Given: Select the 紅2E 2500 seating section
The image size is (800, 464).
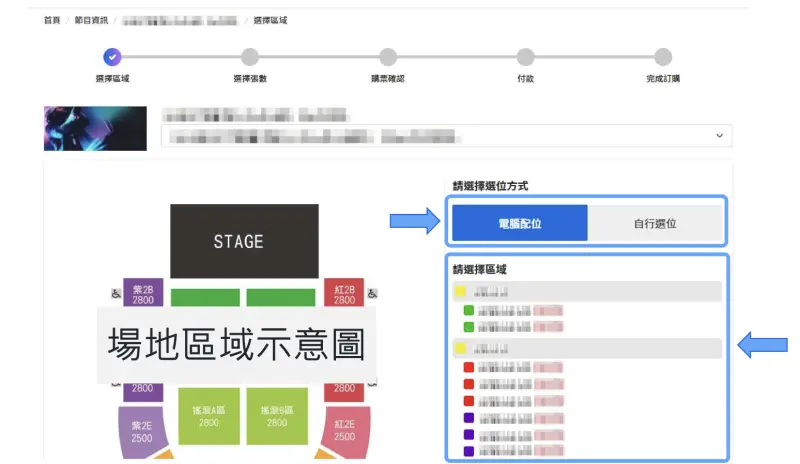Looking at the screenshot, I should pyautogui.click(x=345, y=431).
